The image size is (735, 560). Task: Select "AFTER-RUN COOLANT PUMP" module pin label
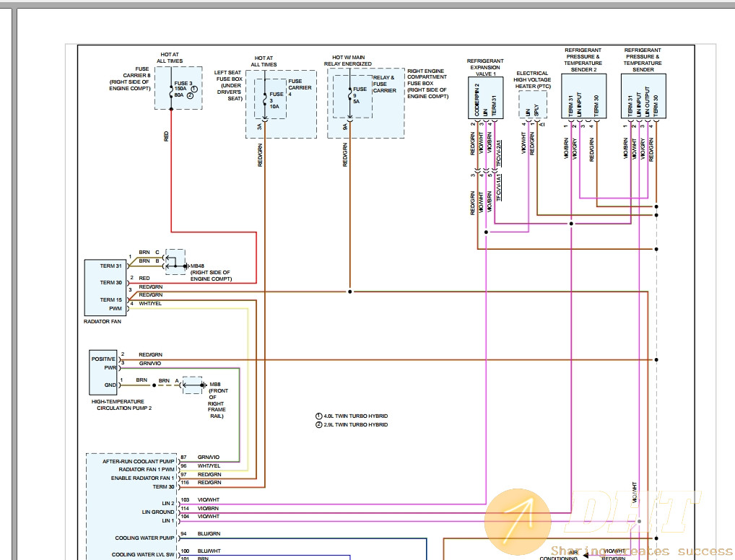coord(139,462)
